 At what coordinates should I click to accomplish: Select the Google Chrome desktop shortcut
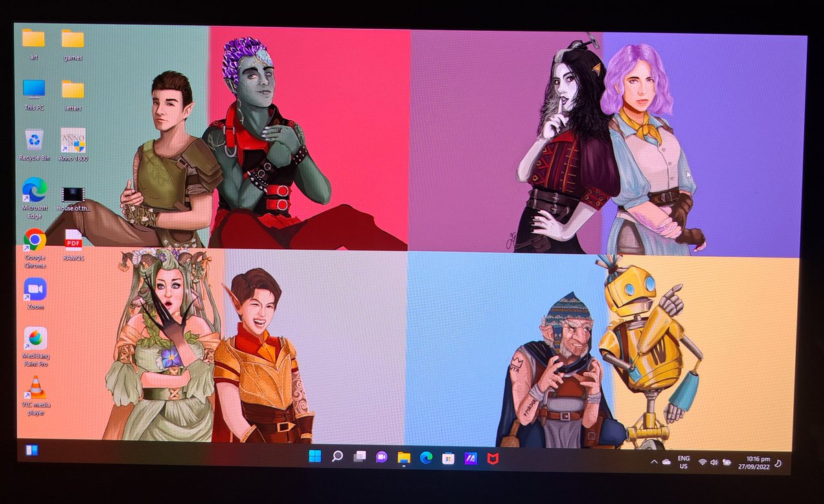tap(35, 249)
